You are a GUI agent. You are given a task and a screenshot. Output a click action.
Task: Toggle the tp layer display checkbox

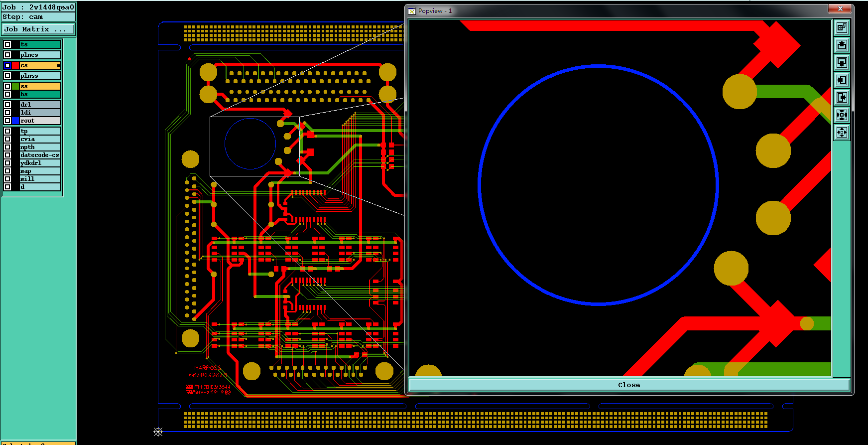[7, 131]
